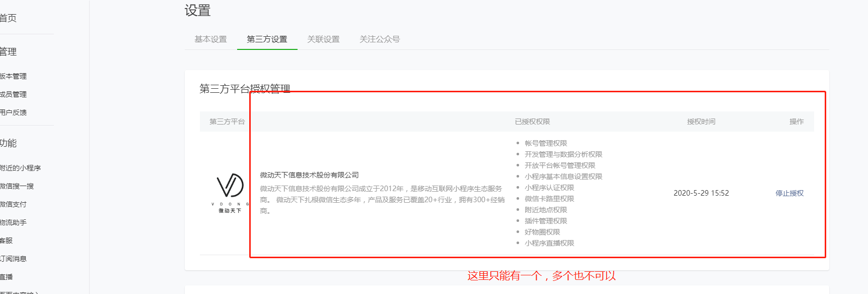This screenshot has height=294, width=868.
Task: Click the 插件管理权限 list item
Action: (x=546, y=221)
